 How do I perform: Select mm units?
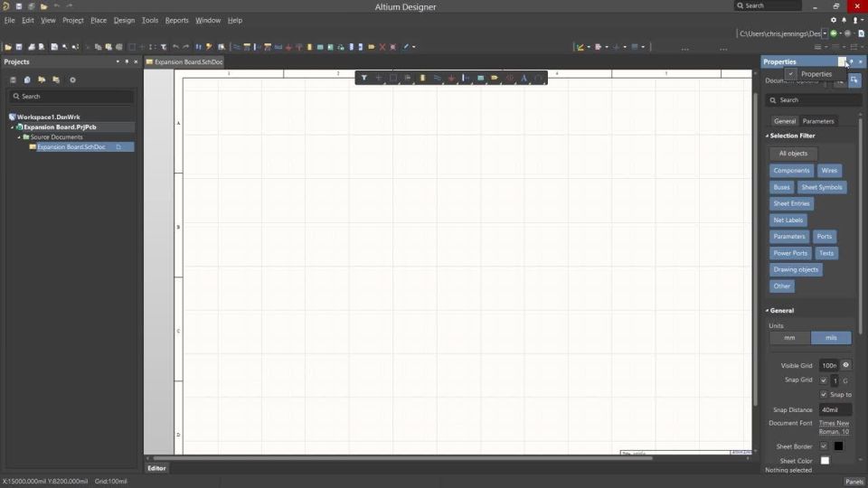tap(790, 337)
